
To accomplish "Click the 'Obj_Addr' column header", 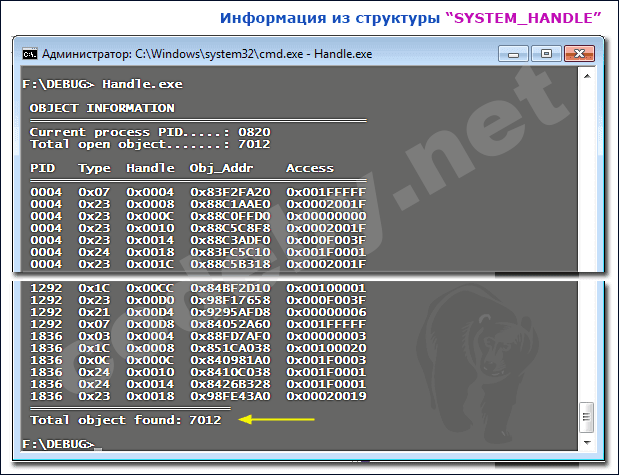I will click(221, 168).
